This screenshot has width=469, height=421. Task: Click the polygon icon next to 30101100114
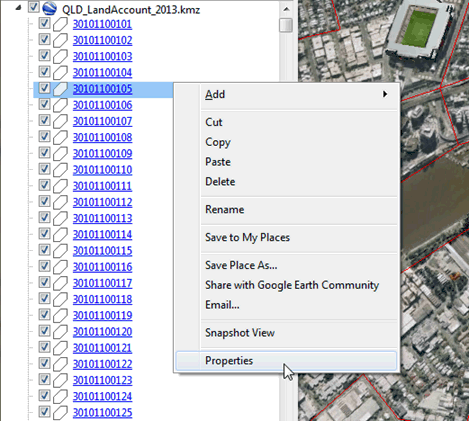coord(60,235)
